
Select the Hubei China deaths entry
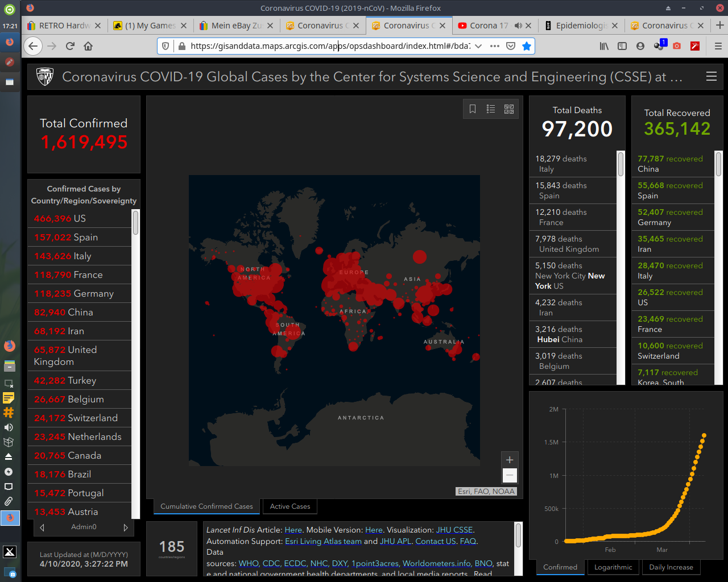click(x=573, y=334)
